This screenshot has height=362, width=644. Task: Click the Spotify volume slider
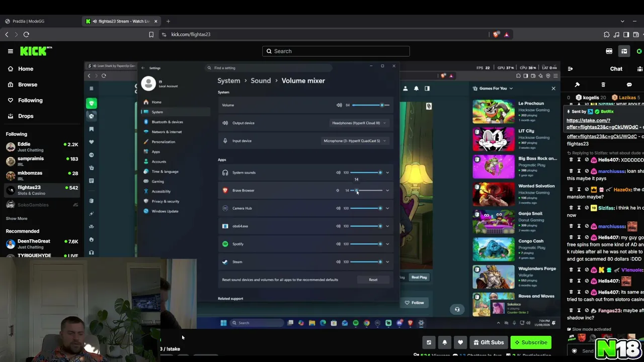[x=367, y=244]
